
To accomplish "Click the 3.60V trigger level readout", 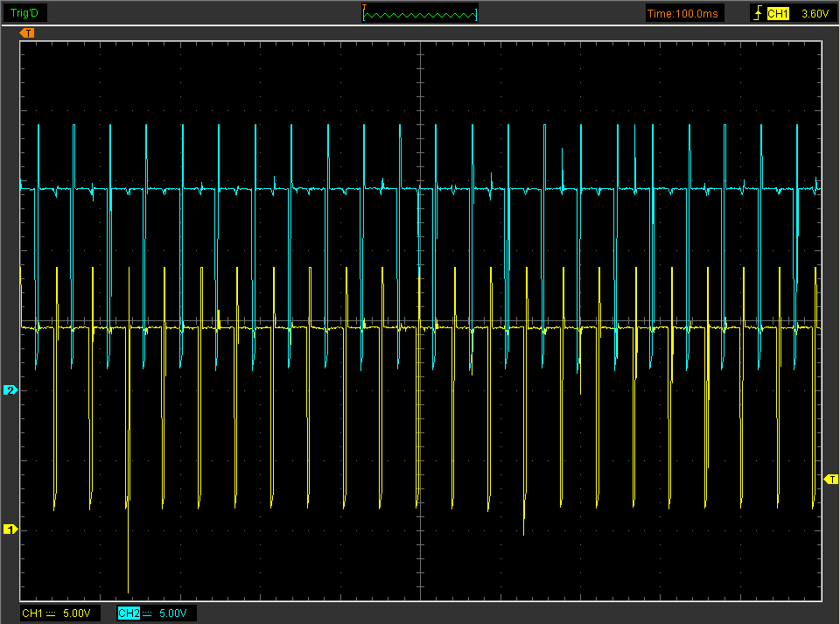I will point(815,13).
